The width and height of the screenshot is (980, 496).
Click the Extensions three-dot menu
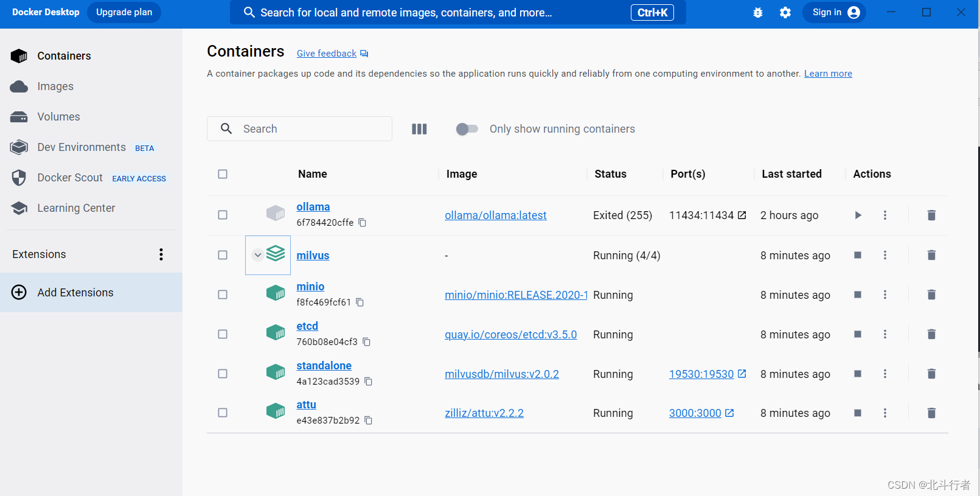point(161,254)
